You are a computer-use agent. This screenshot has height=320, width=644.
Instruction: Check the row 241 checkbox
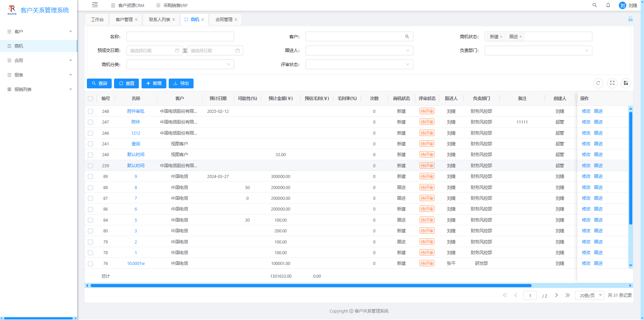[91, 144]
